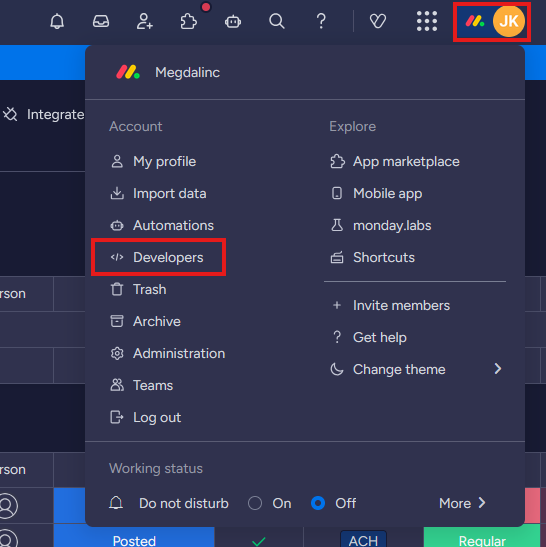Click the JK profile avatar
This screenshot has width=546, height=547.
509,21
